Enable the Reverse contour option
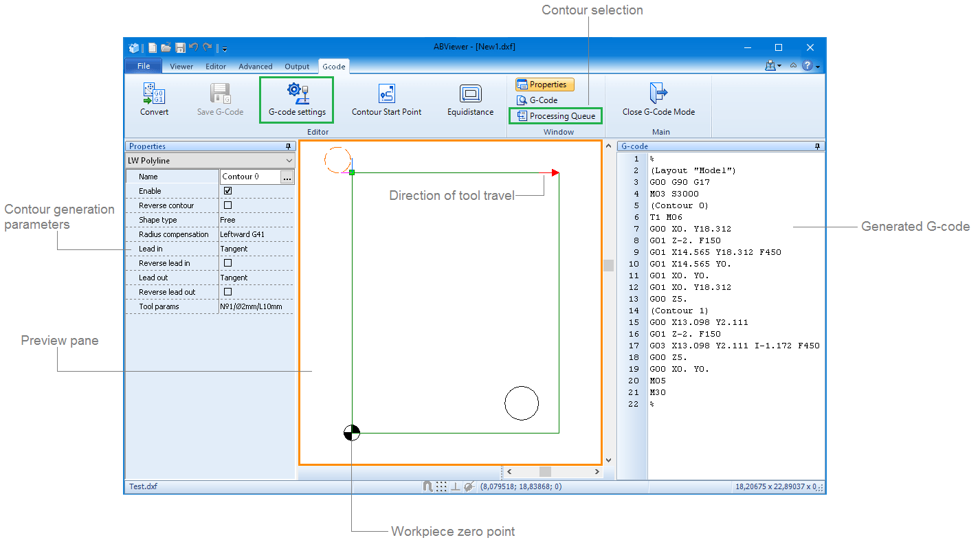The width and height of the screenshot is (980, 540). (227, 205)
